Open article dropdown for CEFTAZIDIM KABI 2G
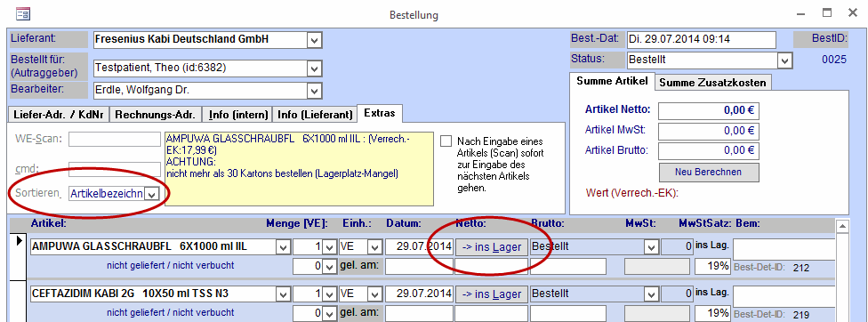The image size is (868, 322). (284, 294)
